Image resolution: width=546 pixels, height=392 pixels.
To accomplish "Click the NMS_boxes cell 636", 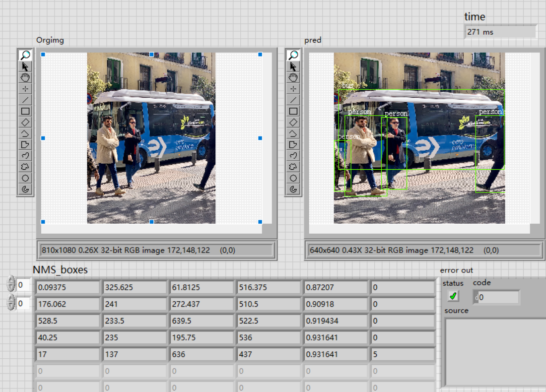I will (x=202, y=354).
